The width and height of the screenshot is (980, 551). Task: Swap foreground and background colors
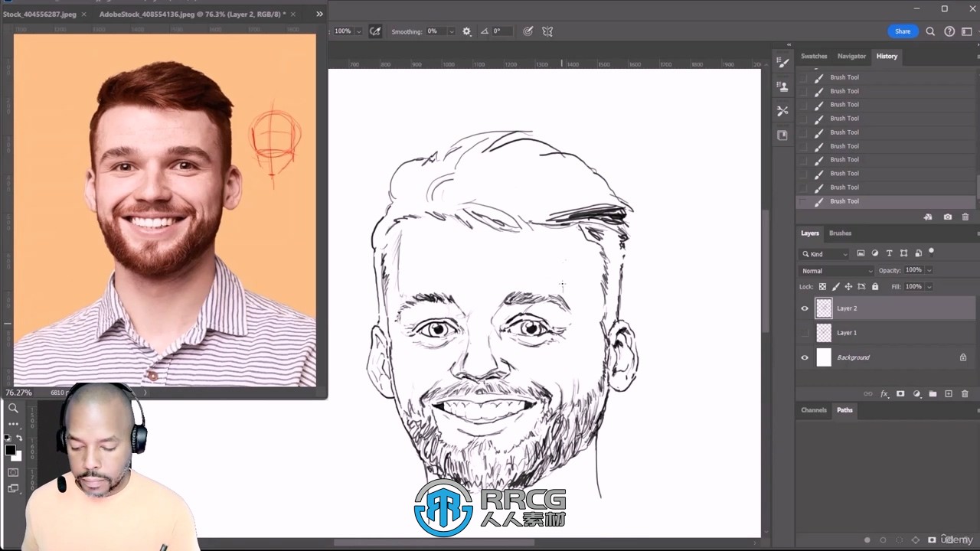coord(19,438)
